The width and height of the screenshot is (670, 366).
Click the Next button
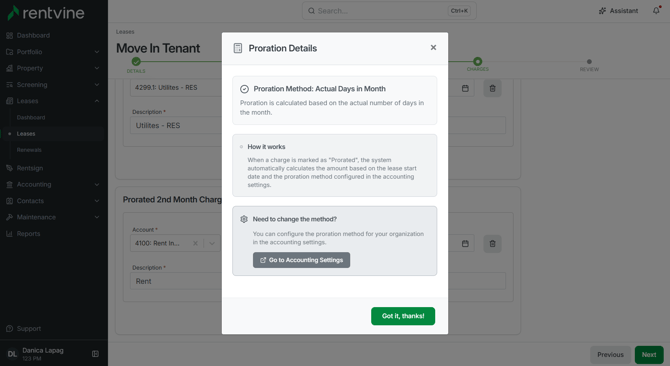[x=649, y=354]
